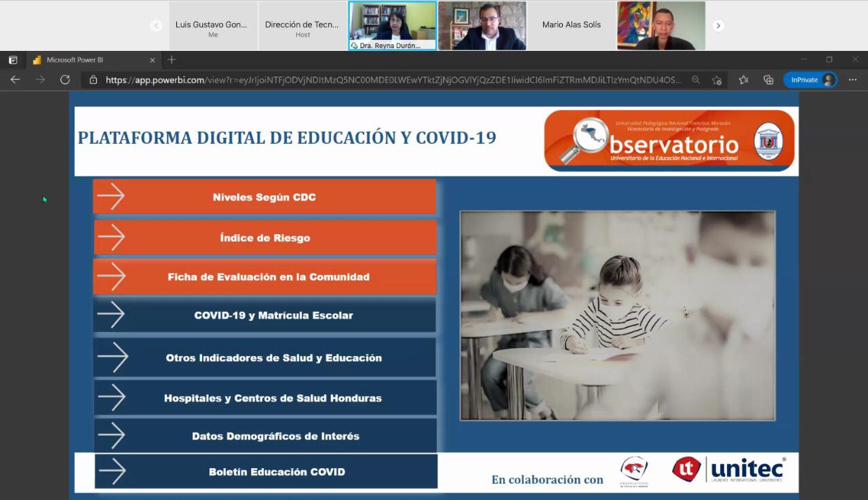Viewport: 868px width, 500px height.
Task: Open the InPrivate profile badge
Action: coord(810,80)
